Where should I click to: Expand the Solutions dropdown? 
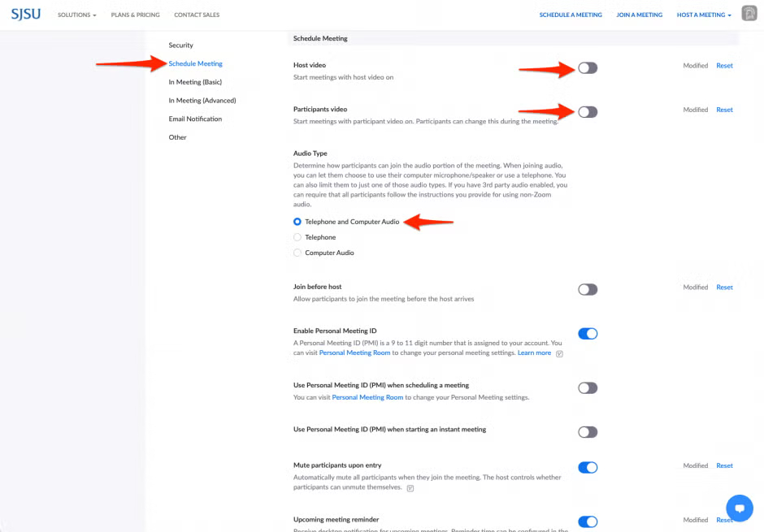tap(77, 15)
